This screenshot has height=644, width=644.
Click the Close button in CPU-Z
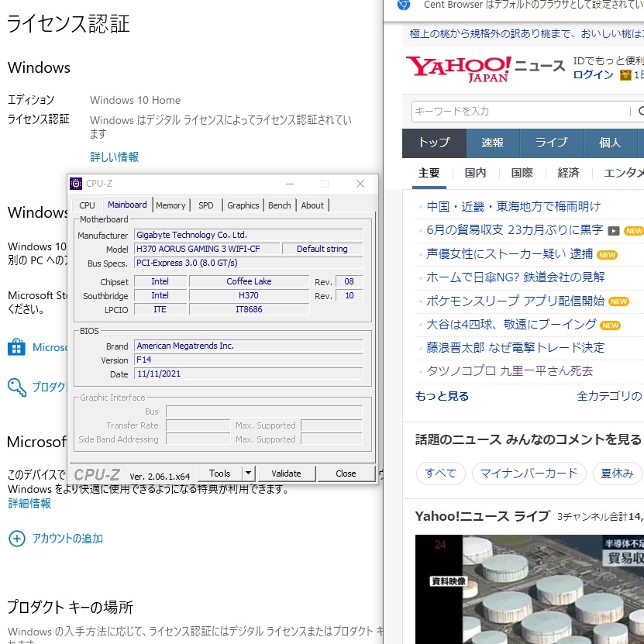coord(346,474)
